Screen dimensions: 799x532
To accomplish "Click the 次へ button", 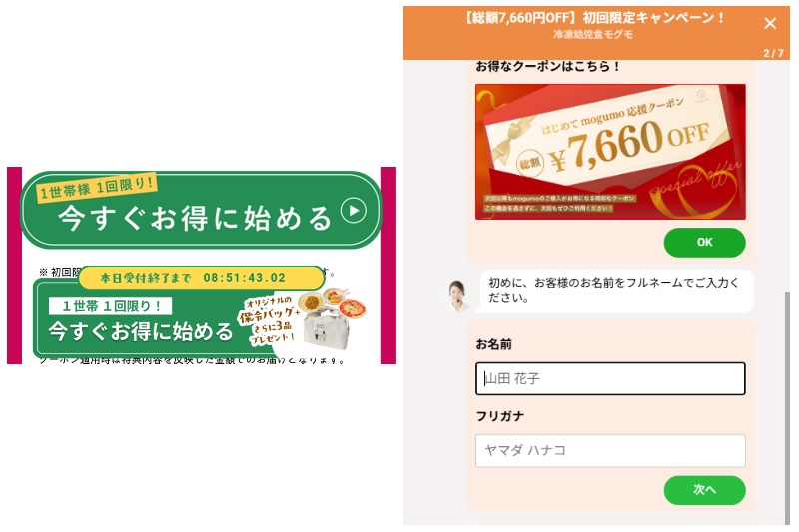I will coord(704,490).
